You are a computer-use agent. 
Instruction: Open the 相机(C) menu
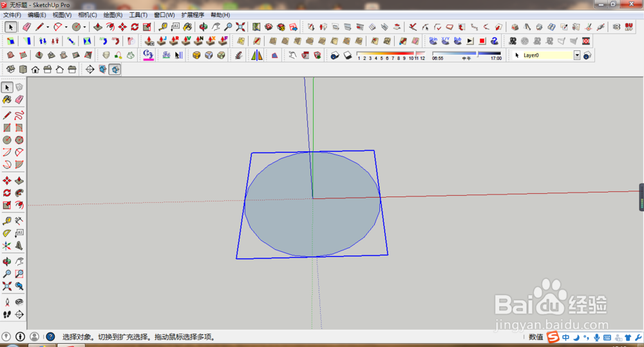(x=87, y=15)
